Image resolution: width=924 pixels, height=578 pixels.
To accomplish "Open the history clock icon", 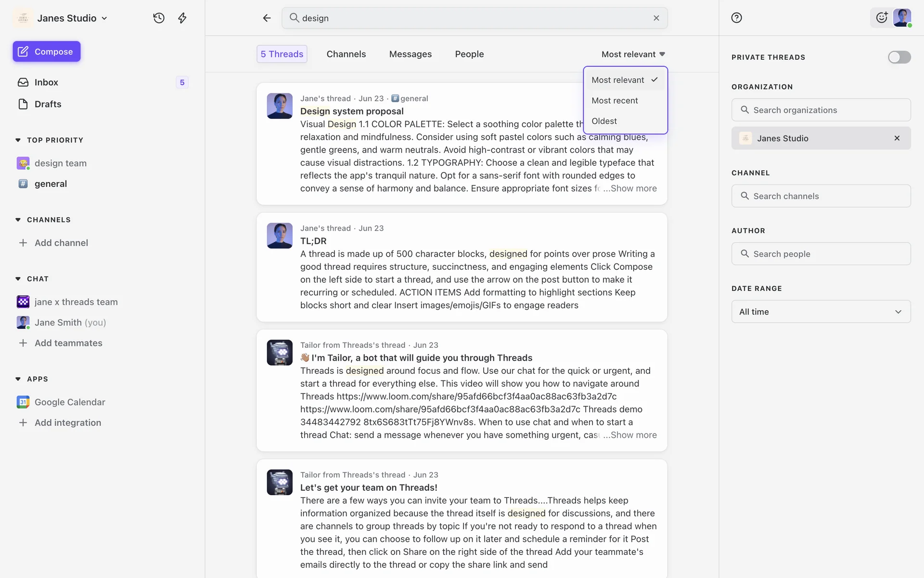I will point(159,18).
